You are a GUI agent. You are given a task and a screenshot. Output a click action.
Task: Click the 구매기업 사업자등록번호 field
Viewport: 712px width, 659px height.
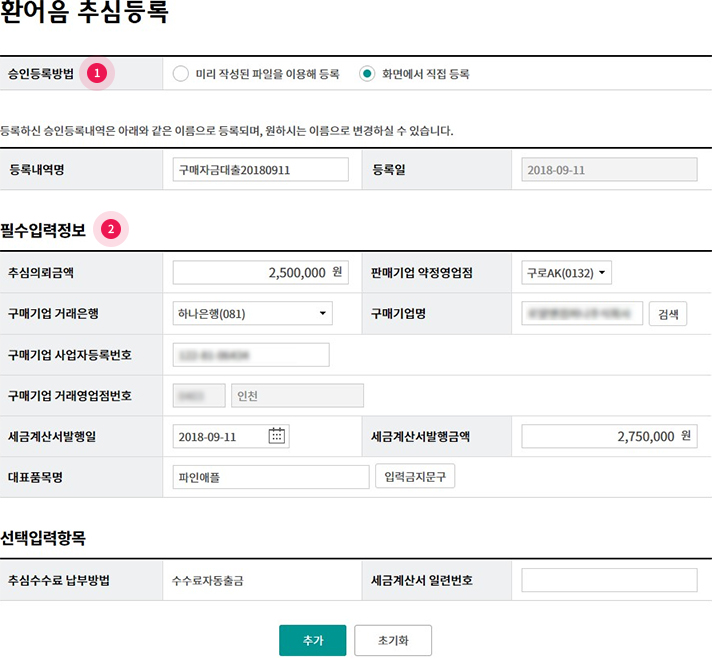click(x=250, y=354)
